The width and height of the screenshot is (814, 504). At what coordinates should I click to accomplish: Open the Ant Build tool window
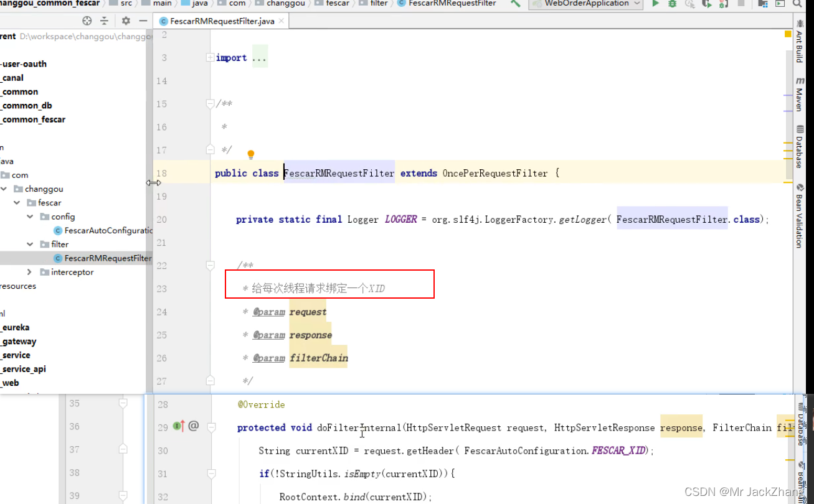pyautogui.click(x=800, y=41)
